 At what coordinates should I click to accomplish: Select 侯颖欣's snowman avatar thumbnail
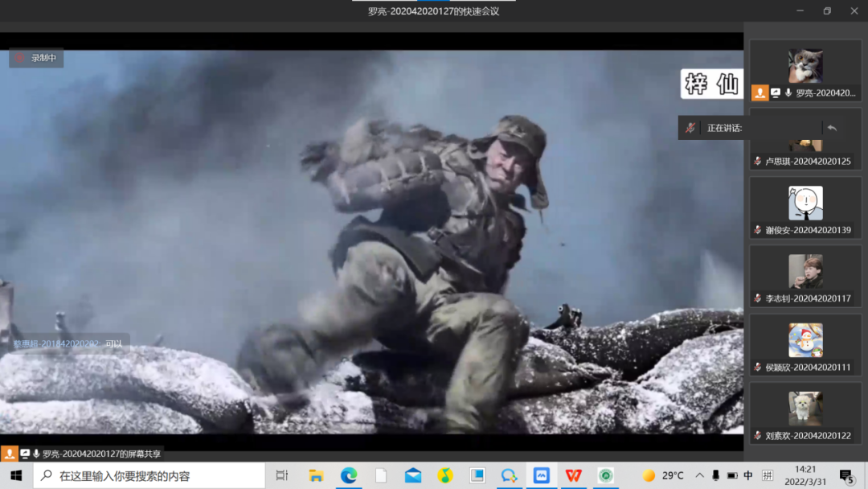805,340
